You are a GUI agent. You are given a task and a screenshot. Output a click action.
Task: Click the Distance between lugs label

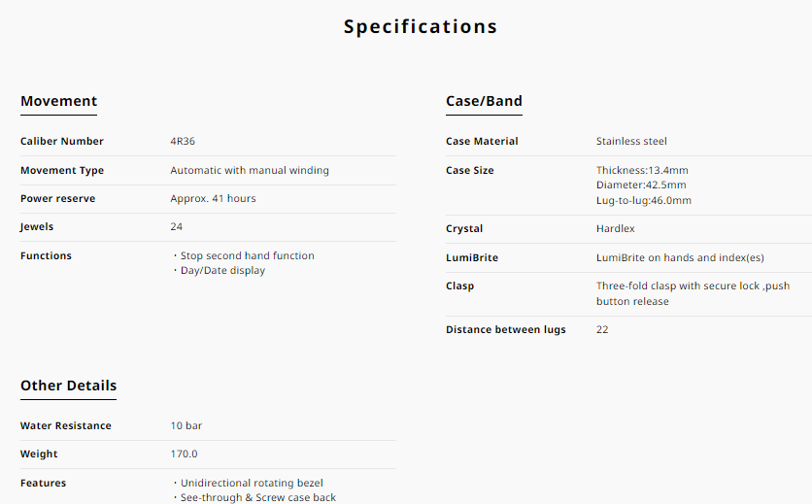tap(505, 330)
